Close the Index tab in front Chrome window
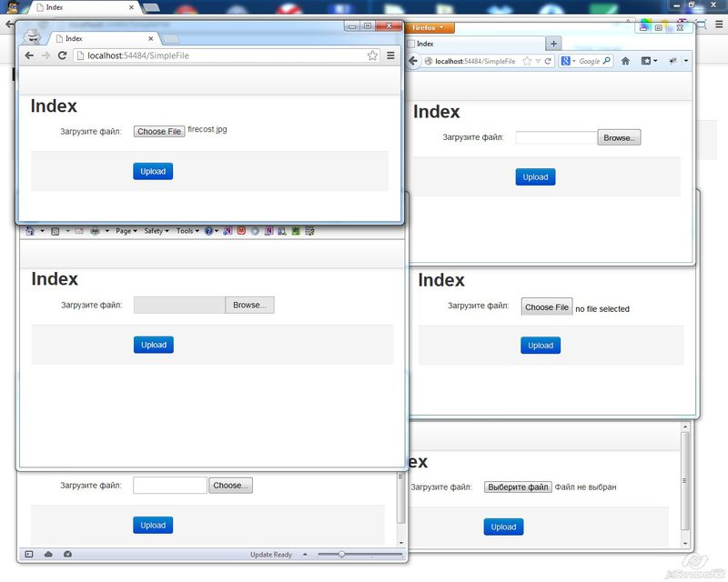 coord(150,38)
